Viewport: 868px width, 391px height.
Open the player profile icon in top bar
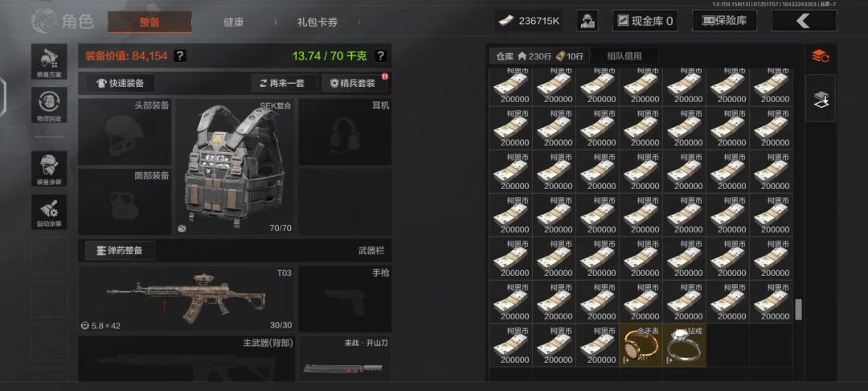(x=588, y=21)
